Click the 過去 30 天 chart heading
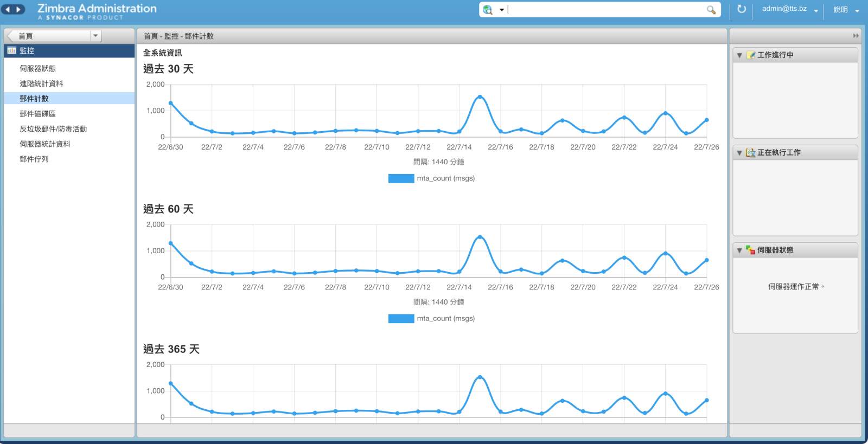The width and height of the screenshot is (868, 444). (x=168, y=69)
